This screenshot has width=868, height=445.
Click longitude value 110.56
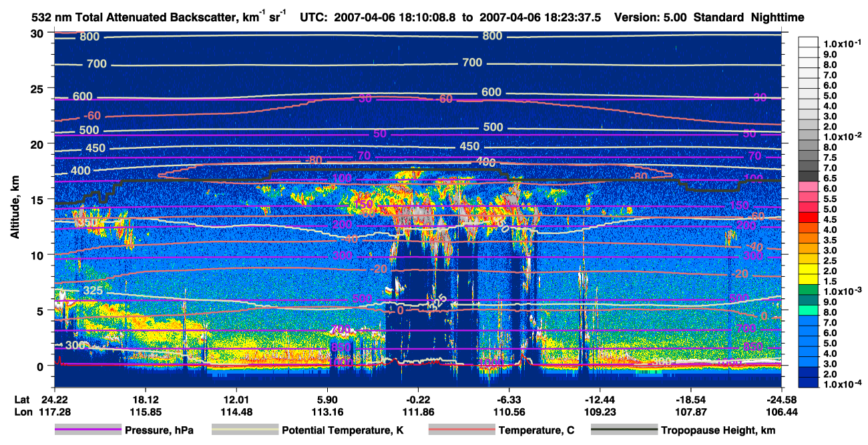pyautogui.click(x=509, y=412)
